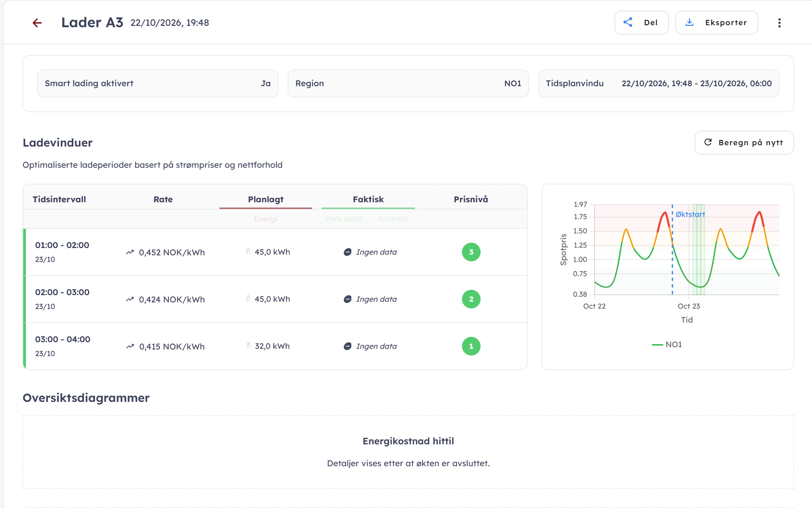Click the Lader A3 title
812x508 pixels.
point(92,23)
